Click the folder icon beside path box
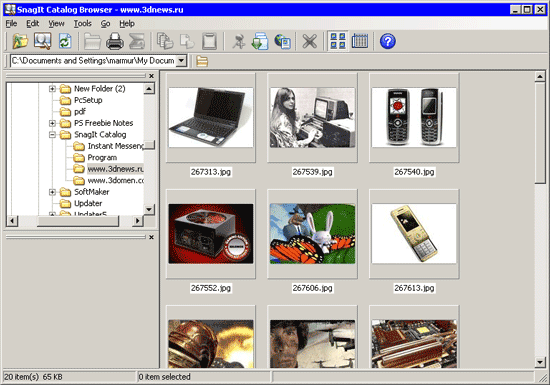550x385 pixels. [202, 61]
